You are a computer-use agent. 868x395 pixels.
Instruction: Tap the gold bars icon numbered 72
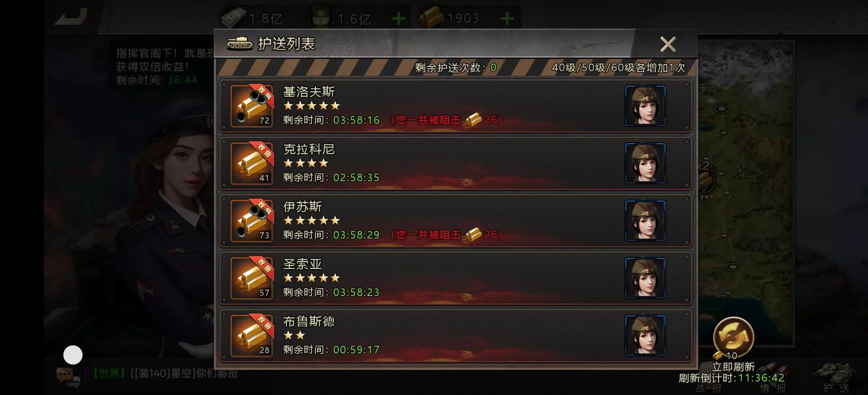click(252, 106)
